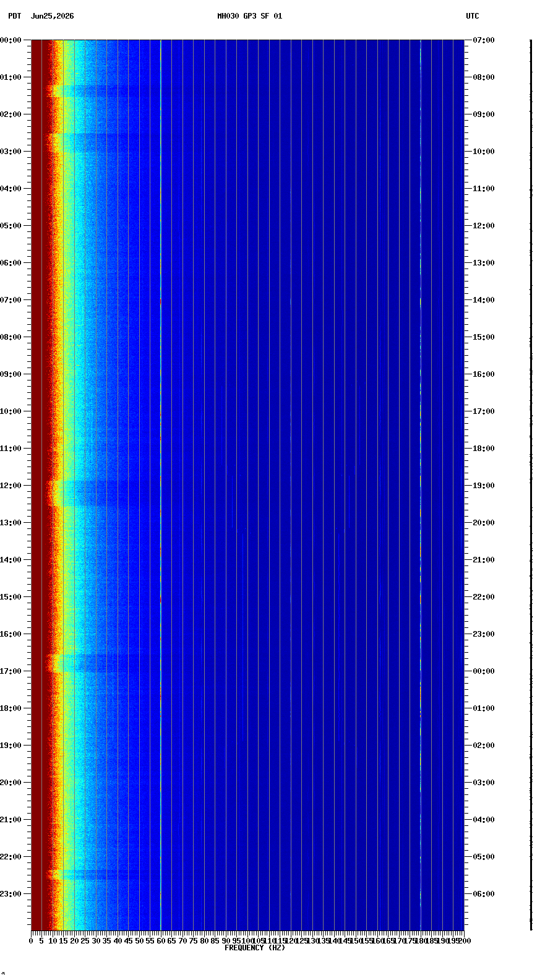Screen dimensions: 558x980
Task: Click the PDT timezone label
Action: (x=14, y=16)
